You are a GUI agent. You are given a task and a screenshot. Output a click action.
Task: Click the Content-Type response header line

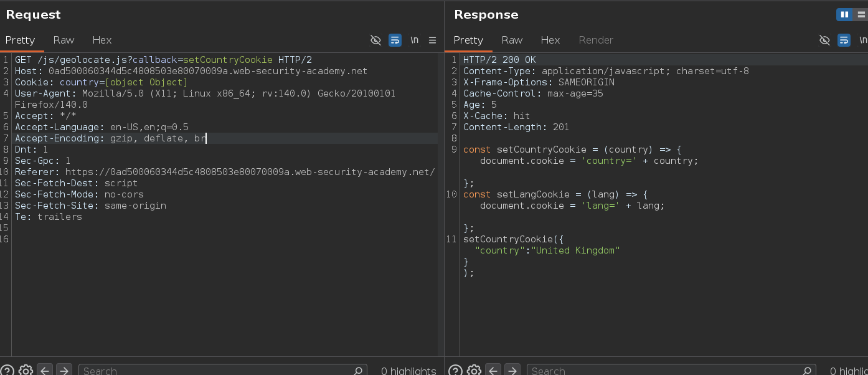tap(606, 71)
